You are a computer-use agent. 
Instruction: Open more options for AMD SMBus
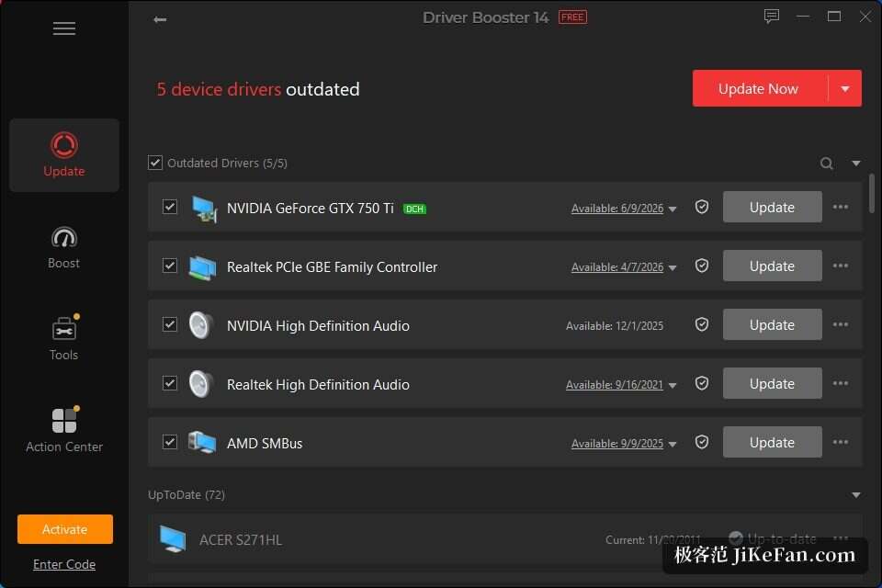(x=841, y=442)
